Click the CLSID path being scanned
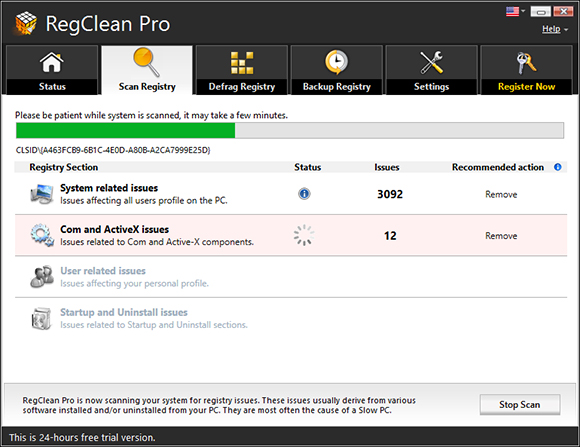Image resolution: width=580 pixels, height=447 pixels. coord(113,150)
